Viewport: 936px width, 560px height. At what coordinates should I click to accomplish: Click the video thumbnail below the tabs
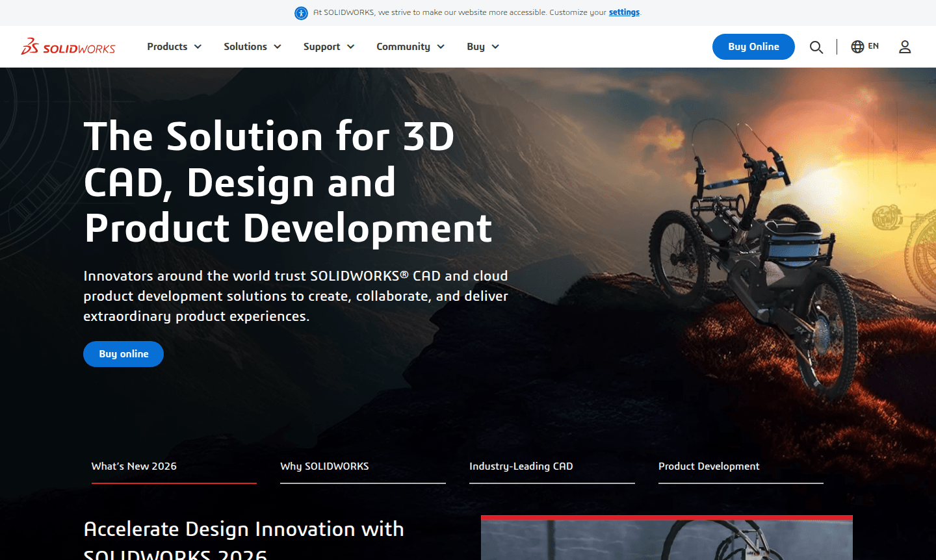[x=666, y=539]
